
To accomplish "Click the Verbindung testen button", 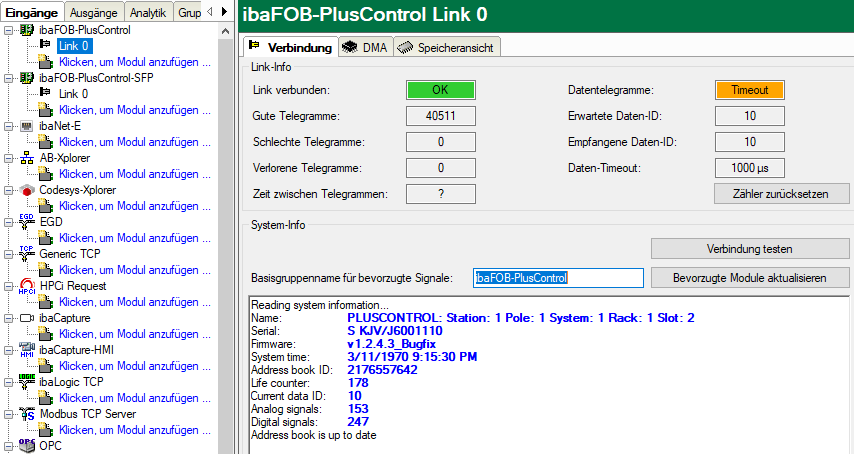I will click(750, 248).
